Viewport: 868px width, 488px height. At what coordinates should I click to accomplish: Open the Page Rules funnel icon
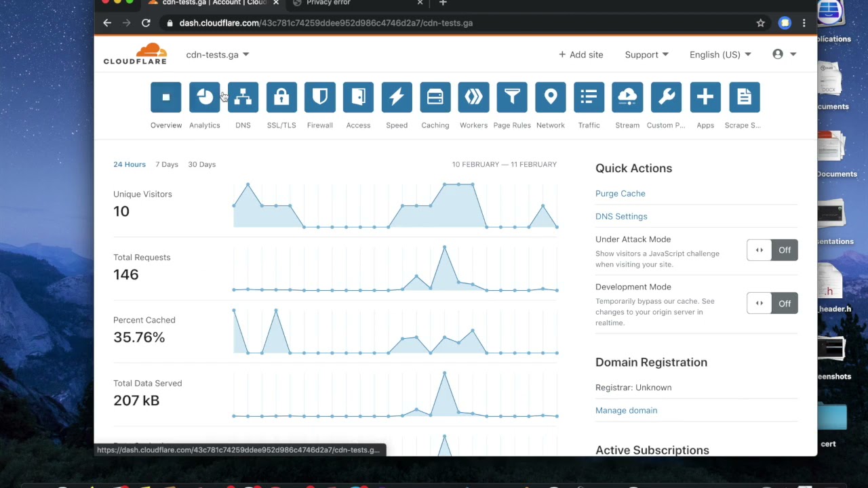pyautogui.click(x=512, y=98)
